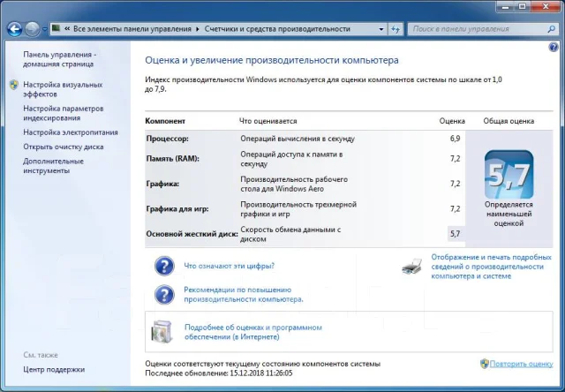Open 'Рекомендации по повышению производительности компьютера' link
The height and width of the screenshot is (392, 565).
click(244, 294)
